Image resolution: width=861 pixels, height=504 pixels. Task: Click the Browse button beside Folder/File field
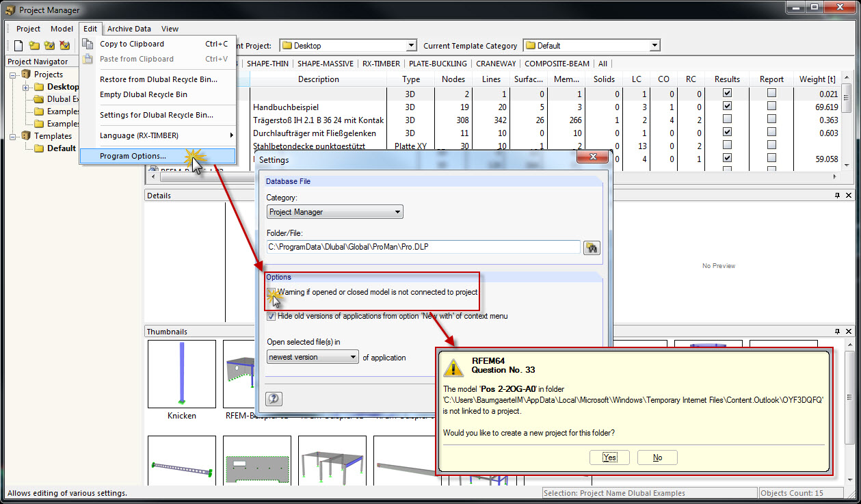pos(592,248)
